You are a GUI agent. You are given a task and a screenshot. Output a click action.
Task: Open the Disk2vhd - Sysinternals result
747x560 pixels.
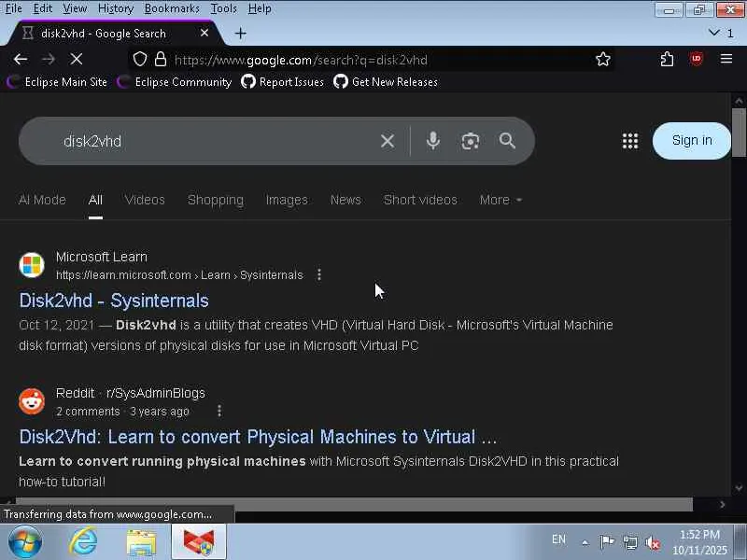coord(114,301)
